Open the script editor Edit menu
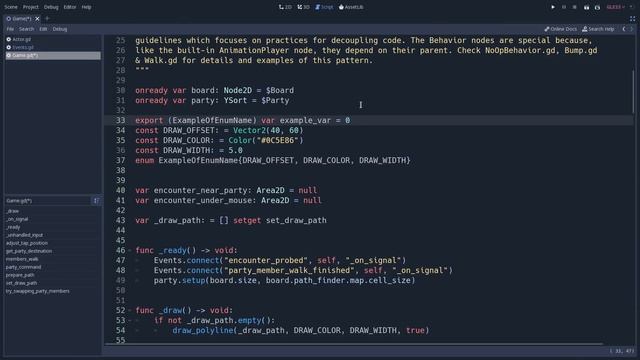Image resolution: width=640 pixels, height=360 pixels. tap(43, 29)
